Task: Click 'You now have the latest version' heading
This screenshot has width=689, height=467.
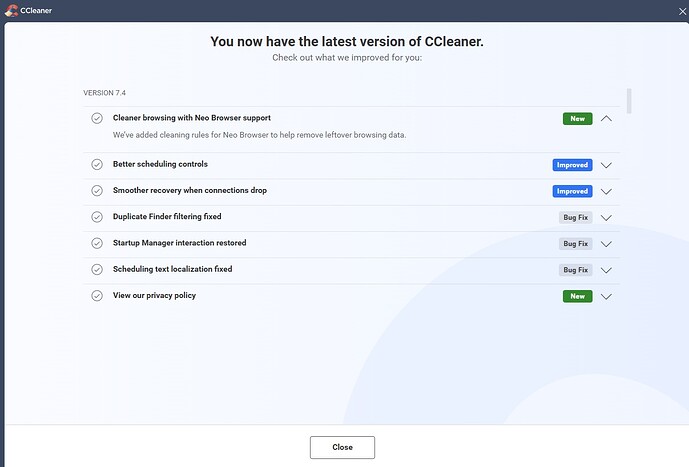Action: (347, 41)
